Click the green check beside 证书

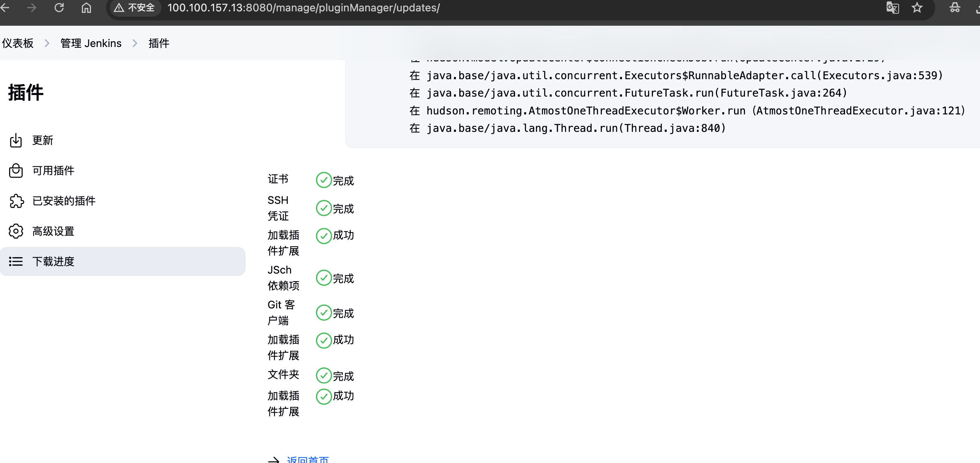(x=324, y=180)
